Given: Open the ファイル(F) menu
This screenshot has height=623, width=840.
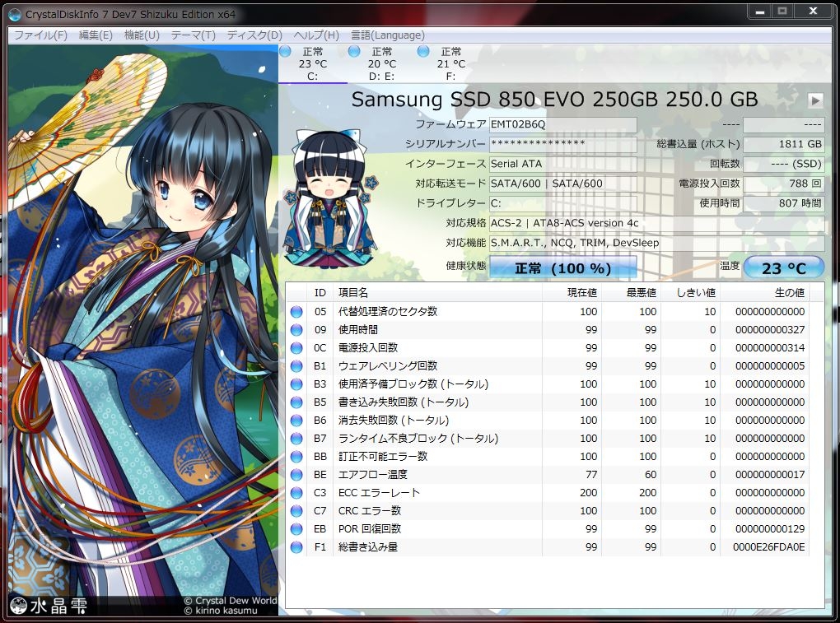Looking at the screenshot, I should coord(40,35).
